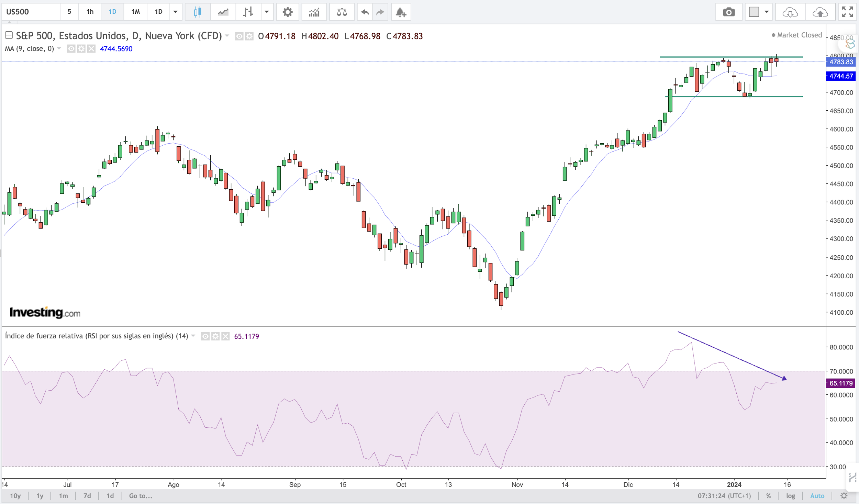
Task: Open the indicators icon in toolbar
Action: (314, 12)
